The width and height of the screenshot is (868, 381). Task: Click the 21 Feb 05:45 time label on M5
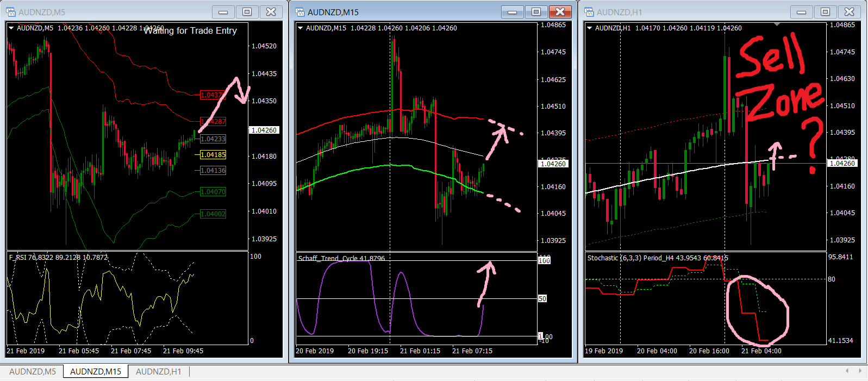pyautogui.click(x=79, y=351)
